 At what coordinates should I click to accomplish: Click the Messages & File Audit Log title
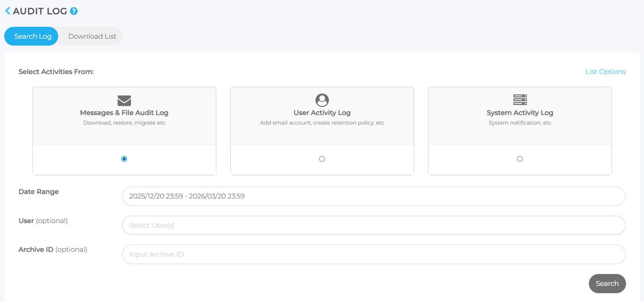point(124,113)
